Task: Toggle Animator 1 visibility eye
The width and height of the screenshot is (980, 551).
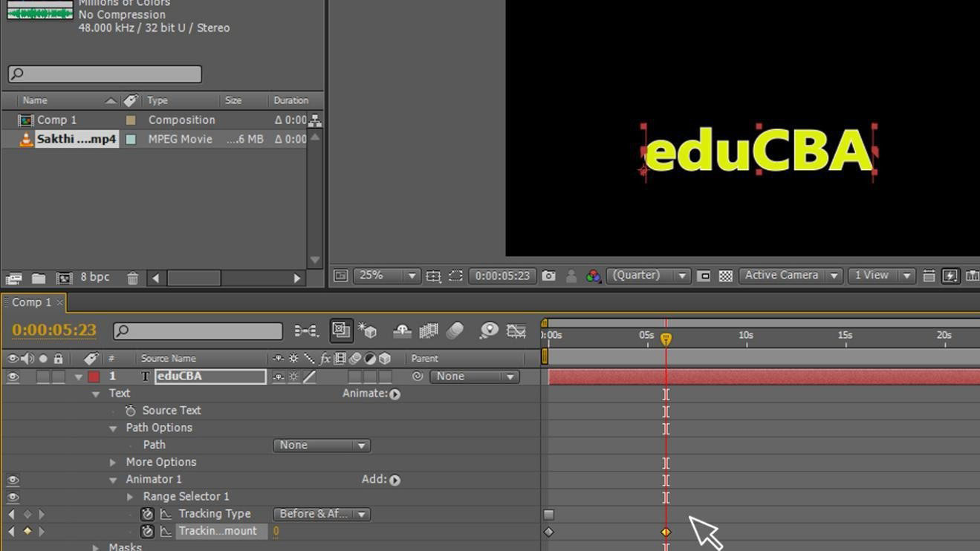Action: click(x=13, y=480)
